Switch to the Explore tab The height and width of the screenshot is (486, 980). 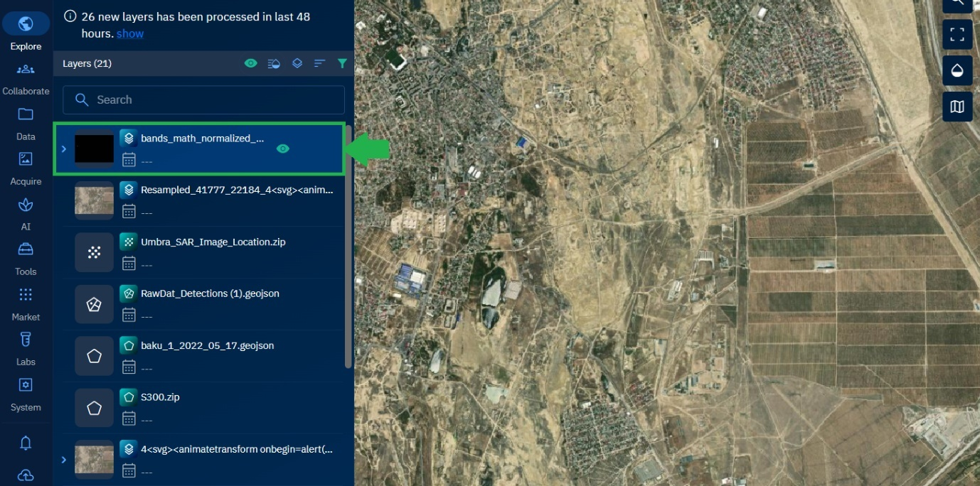[x=26, y=31]
